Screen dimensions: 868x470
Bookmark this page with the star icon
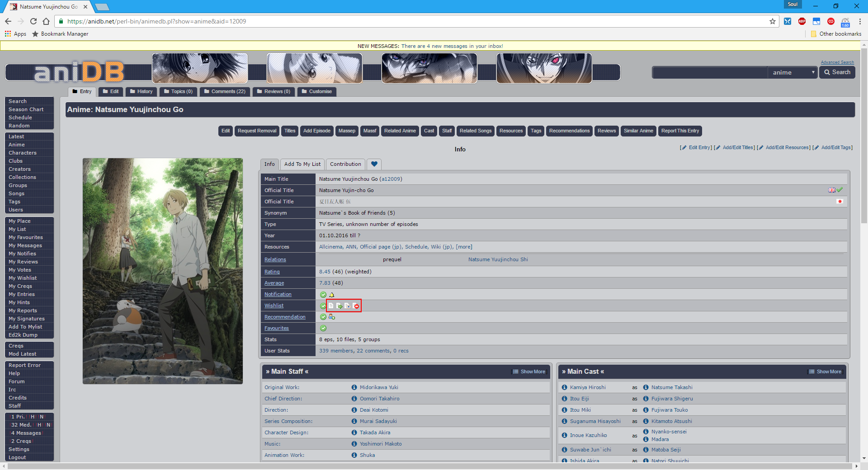(772, 21)
